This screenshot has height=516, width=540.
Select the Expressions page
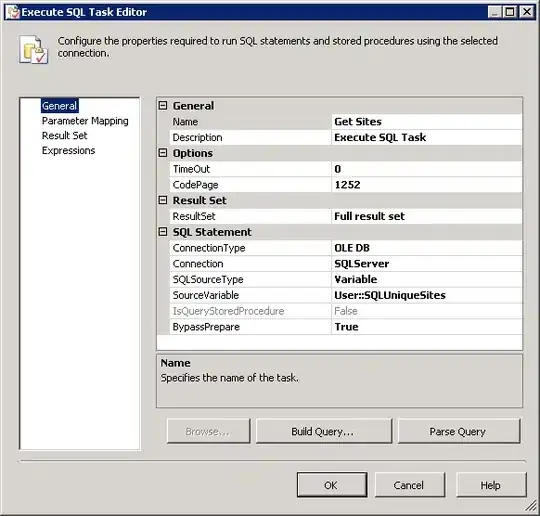(69, 151)
